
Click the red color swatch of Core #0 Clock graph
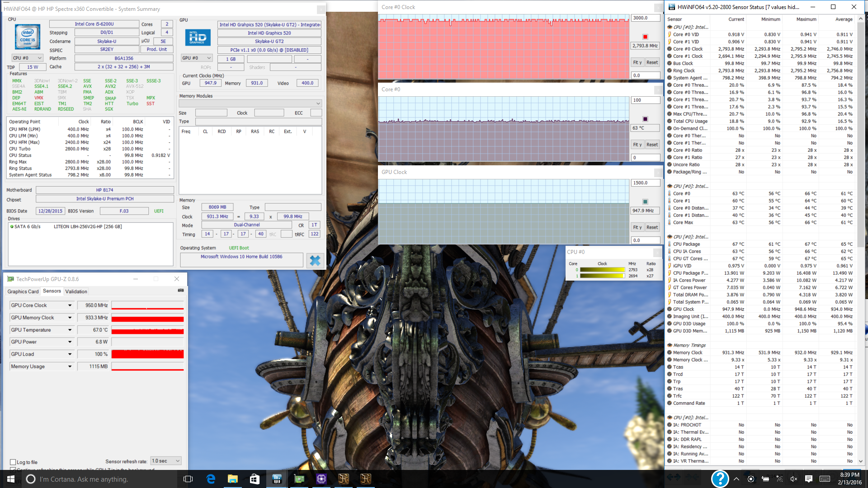(645, 37)
